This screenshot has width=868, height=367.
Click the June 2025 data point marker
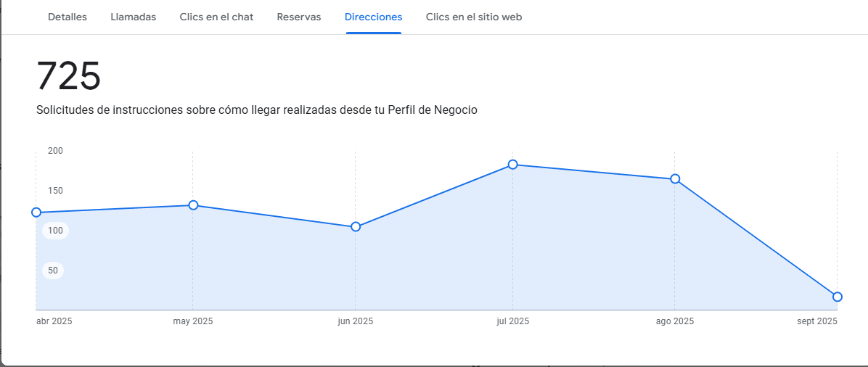point(356,227)
